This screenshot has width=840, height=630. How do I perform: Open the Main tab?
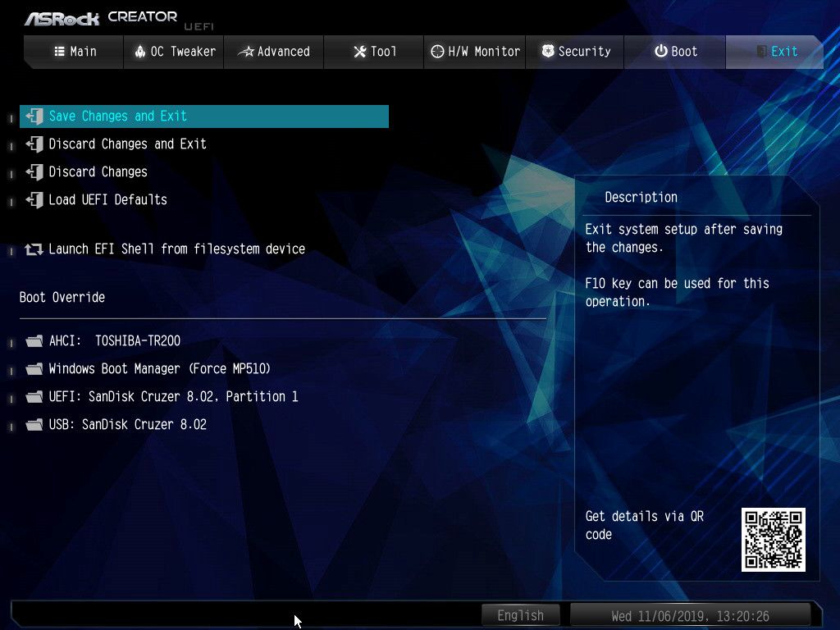(75, 52)
